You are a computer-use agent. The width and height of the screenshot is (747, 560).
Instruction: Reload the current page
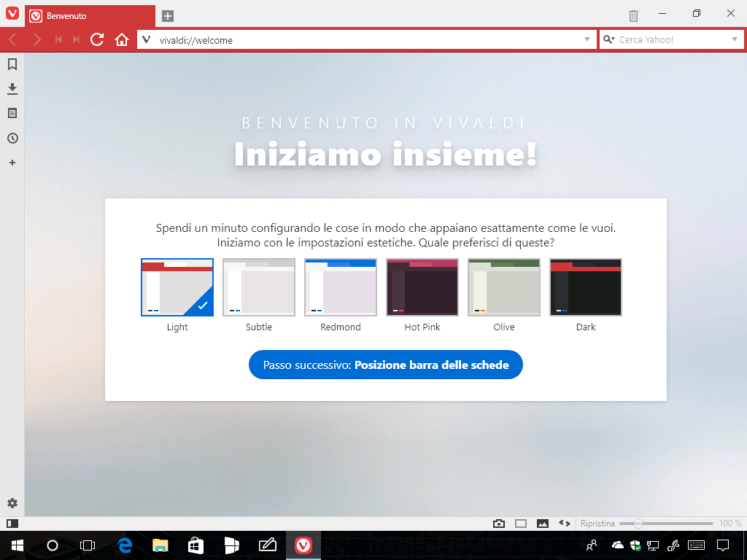(97, 39)
